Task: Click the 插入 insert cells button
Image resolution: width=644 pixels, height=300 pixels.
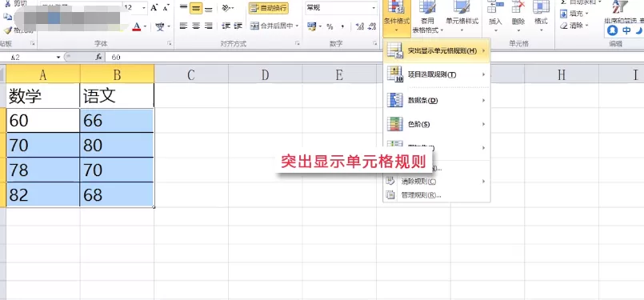Action: [x=496, y=17]
